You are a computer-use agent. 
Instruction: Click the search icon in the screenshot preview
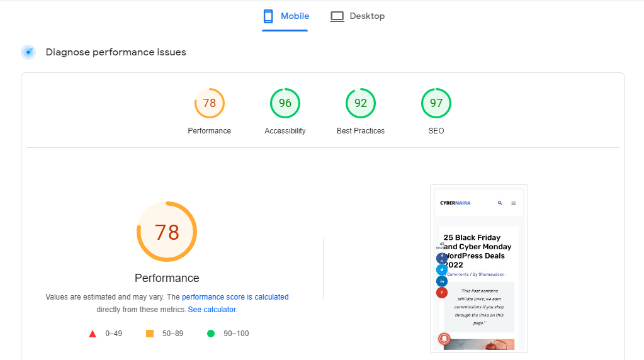pos(500,203)
